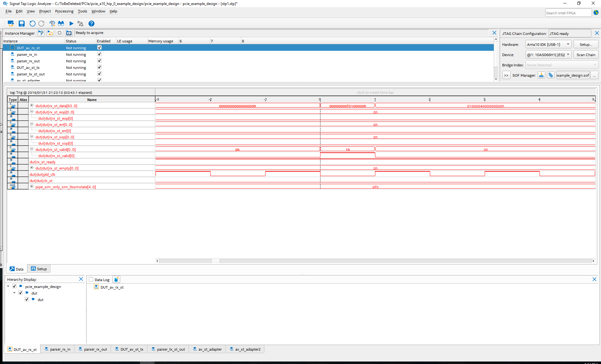Click the Data Log icon button

(116, 280)
